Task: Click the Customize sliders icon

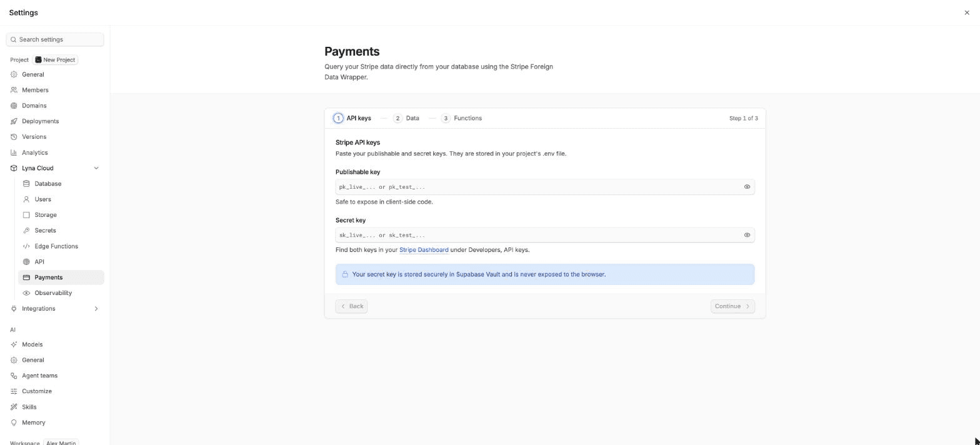Action: coord(14,391)
